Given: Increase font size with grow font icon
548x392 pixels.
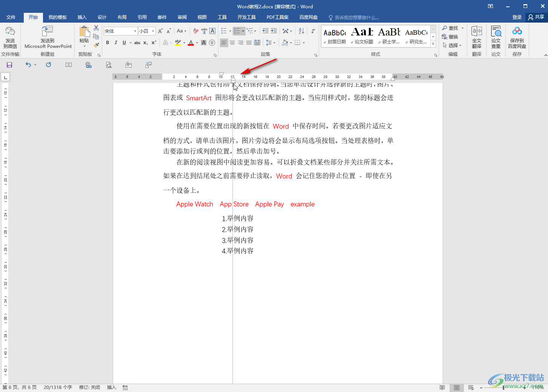Looking at the screenshot, I should coord(160,31).
